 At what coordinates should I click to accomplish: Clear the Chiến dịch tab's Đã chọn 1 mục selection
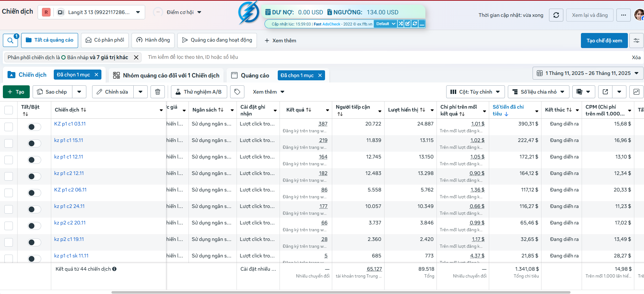coord(96,75)
